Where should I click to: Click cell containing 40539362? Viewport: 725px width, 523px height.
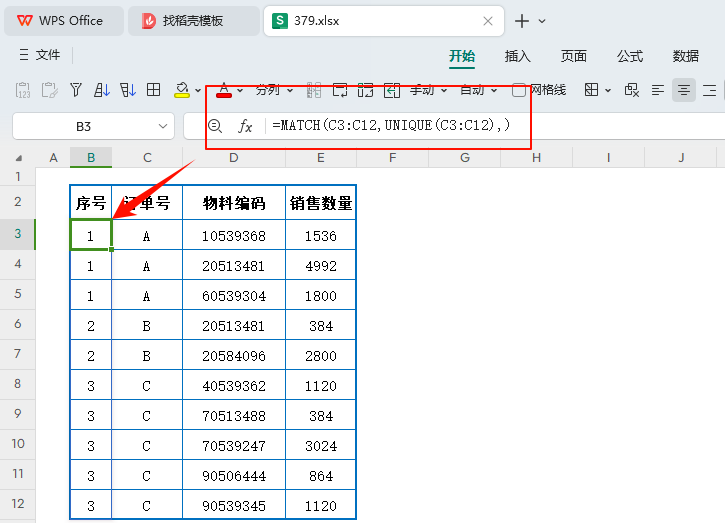(234, 387)
